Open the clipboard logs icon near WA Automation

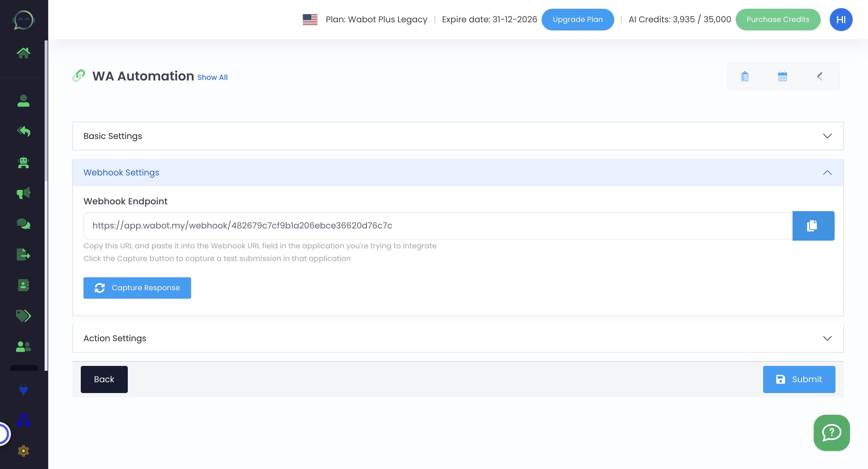click(744, 76)
